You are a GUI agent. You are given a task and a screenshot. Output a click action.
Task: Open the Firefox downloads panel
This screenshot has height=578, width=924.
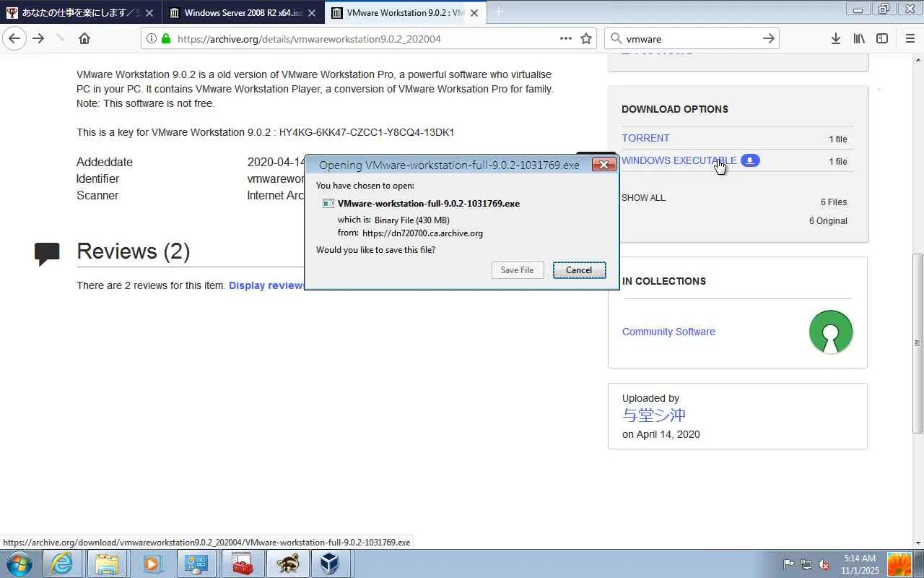pyautogui.click(x=835, y=38)
